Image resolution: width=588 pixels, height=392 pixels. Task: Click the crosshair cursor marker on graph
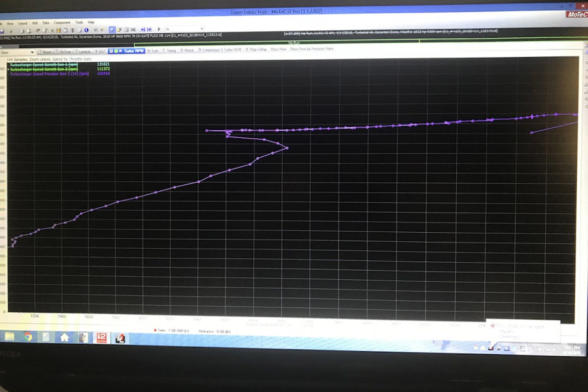pyautogui.click(x=532, y=117)
